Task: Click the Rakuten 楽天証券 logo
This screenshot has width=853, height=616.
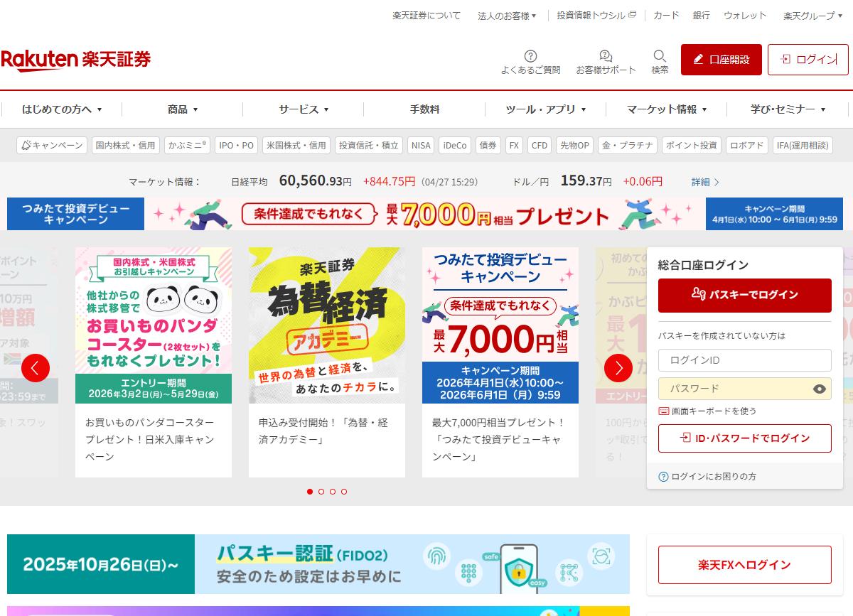Action: pos(76,60)
